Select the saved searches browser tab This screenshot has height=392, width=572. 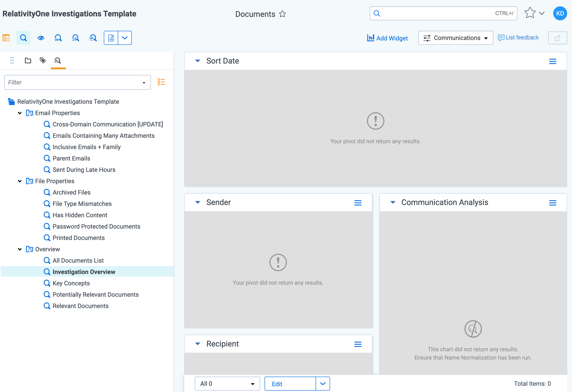pos(58,60)
